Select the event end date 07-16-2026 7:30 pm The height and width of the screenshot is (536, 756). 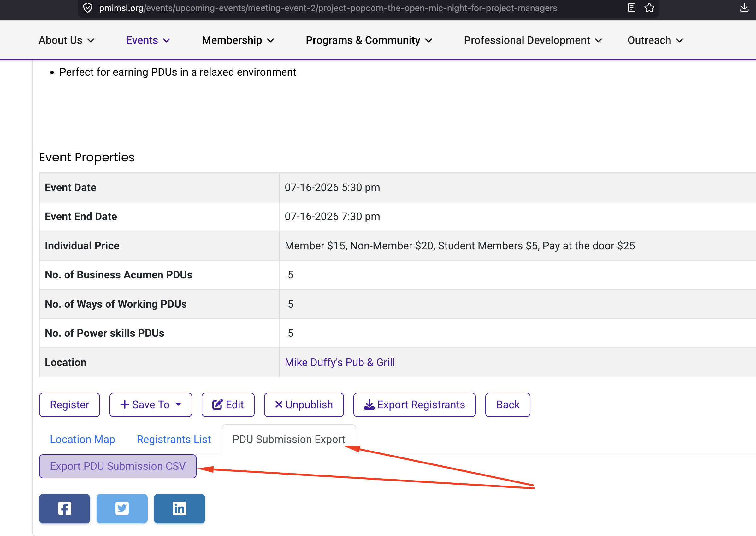(332, 217)
